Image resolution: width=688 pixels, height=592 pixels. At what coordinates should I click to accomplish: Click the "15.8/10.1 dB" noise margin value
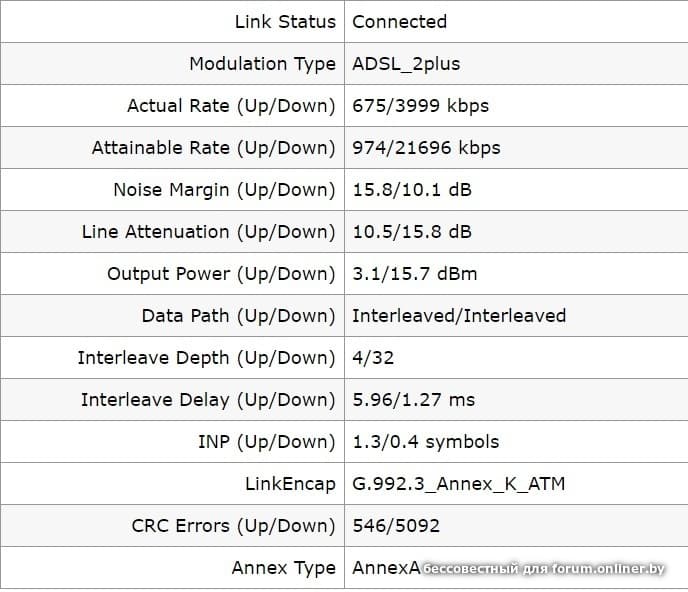click(x=411, y=189)
